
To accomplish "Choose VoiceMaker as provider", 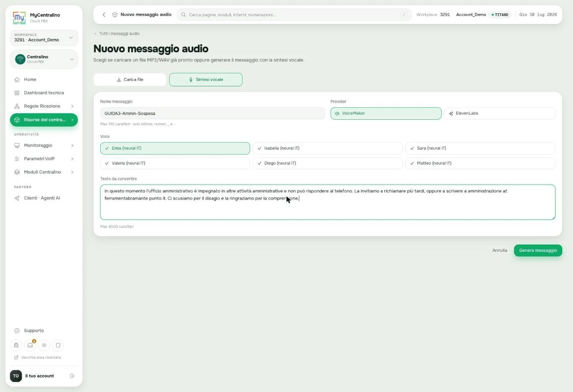I will 386,113.
